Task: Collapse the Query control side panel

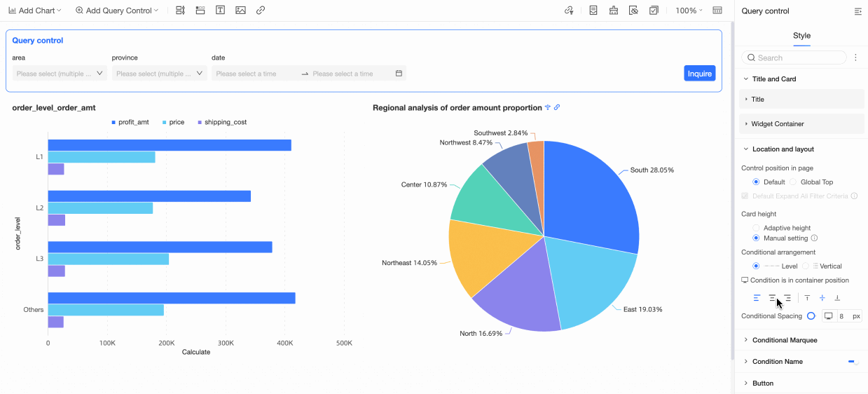Action: [x=858, y=11]
